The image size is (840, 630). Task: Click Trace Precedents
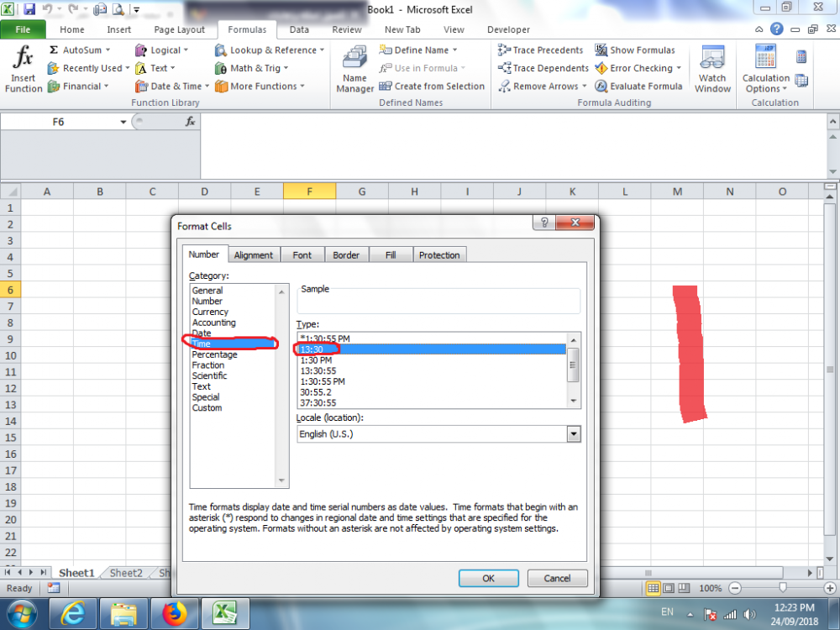[x=540, y=50]
